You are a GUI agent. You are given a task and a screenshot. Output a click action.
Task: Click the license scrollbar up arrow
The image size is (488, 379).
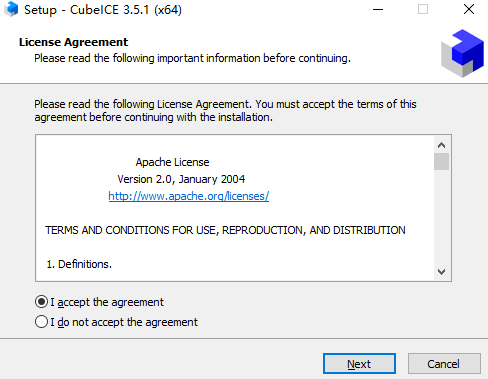coord(441,145)
